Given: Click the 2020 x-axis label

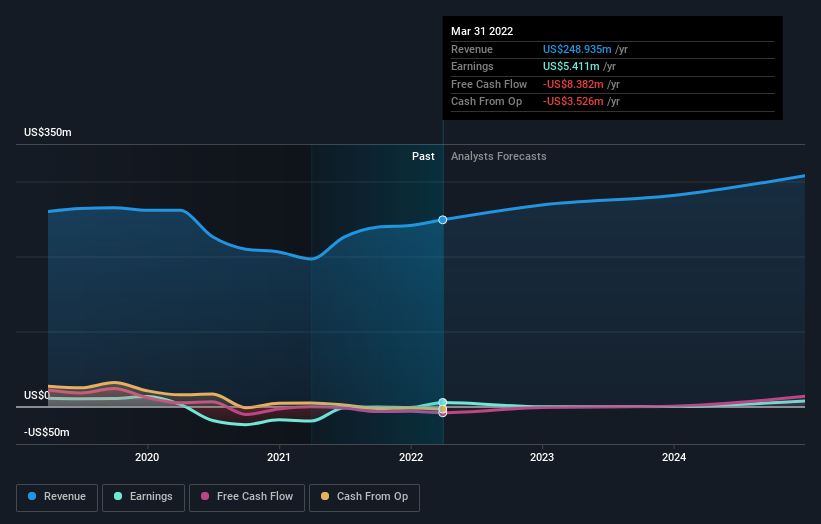Looking at the screenshot, I should click(x=147, y=457).
